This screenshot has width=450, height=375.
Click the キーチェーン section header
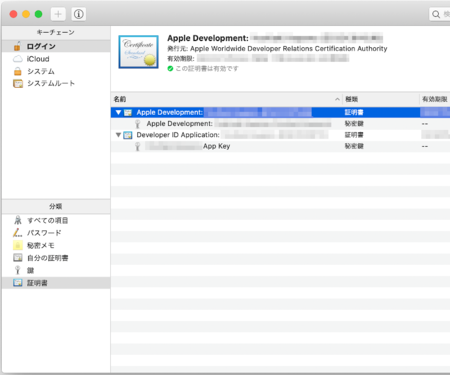(x=56, y=32)
